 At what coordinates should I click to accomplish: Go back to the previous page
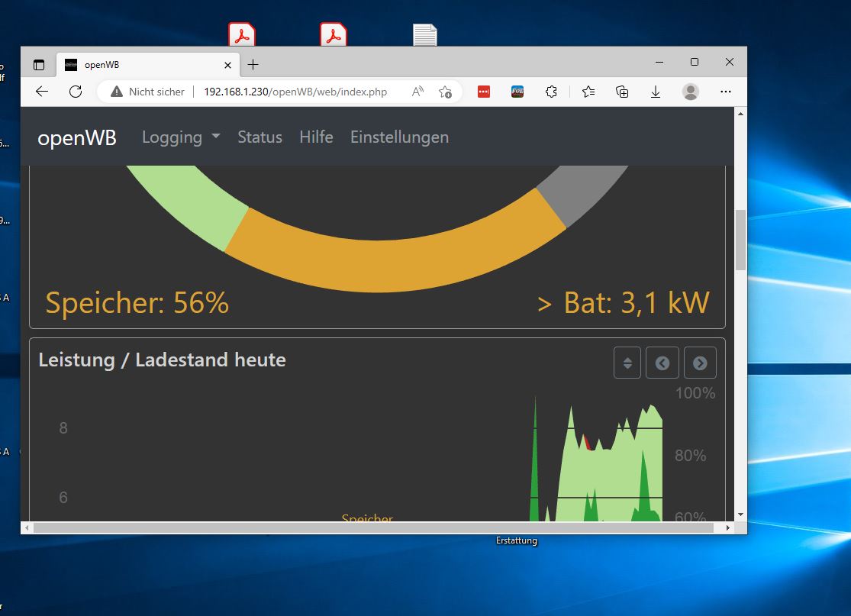click(42, 92)
